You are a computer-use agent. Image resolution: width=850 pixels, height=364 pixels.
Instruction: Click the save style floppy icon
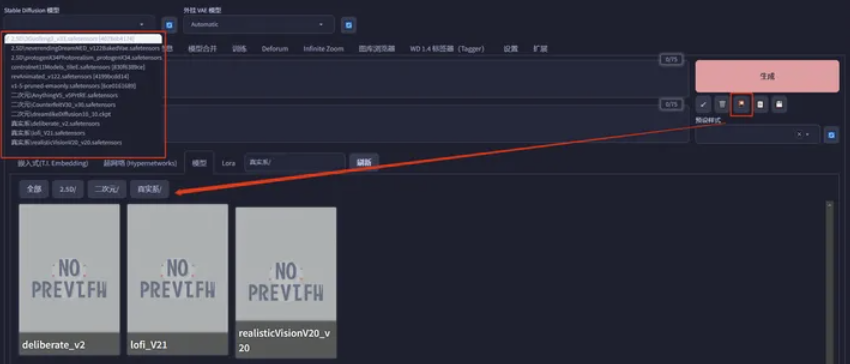click(779, 104)
